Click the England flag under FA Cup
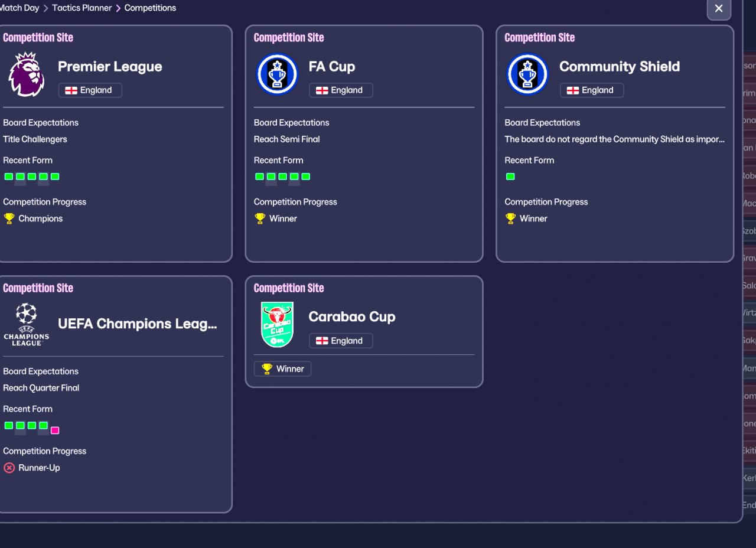Screen dimensions: 756x548 (322, 90)
